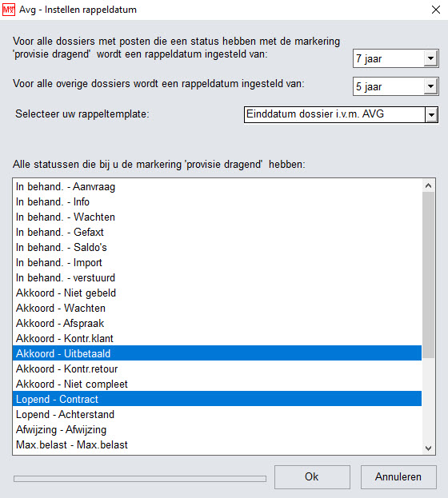This screenshot has width=448, height=498.
Task: Select 'Akkoord - Niet gebeld' in list
Action: coord(217,293)
